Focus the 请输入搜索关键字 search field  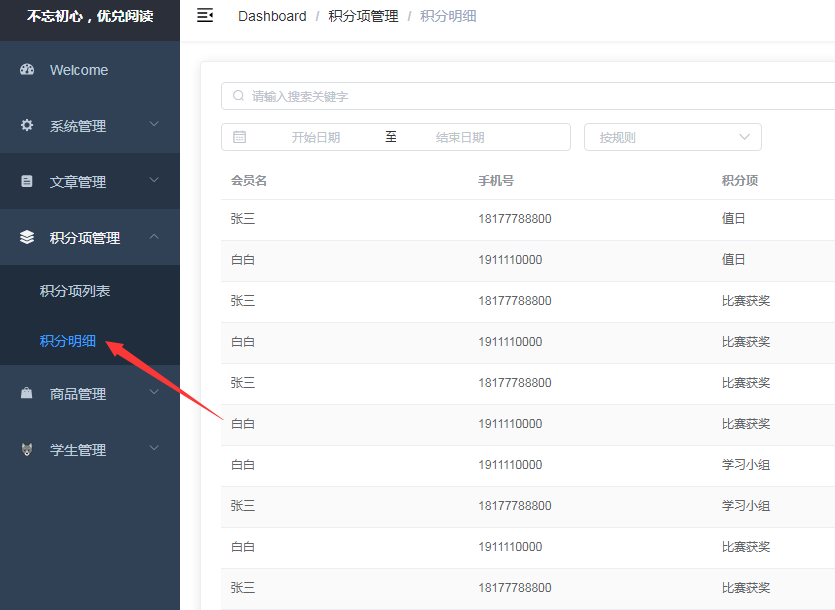[528, 96]
